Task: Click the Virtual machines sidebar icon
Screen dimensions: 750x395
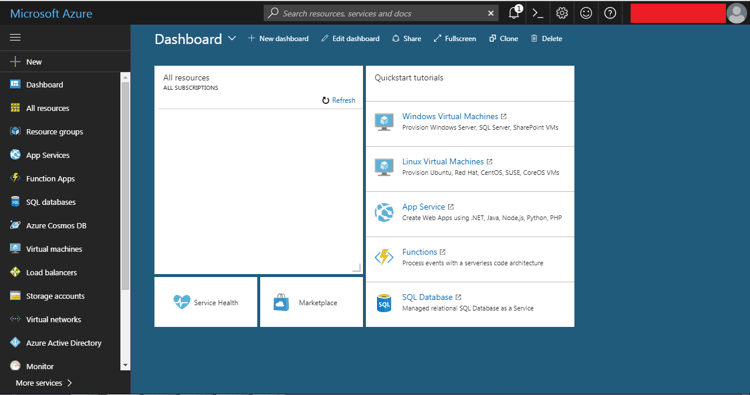Action: [x=15, y=248]
